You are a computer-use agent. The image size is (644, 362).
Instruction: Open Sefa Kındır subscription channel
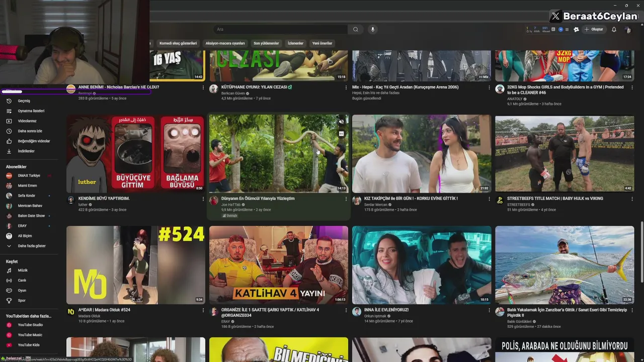pyautogui.click(x=27, y=196)
